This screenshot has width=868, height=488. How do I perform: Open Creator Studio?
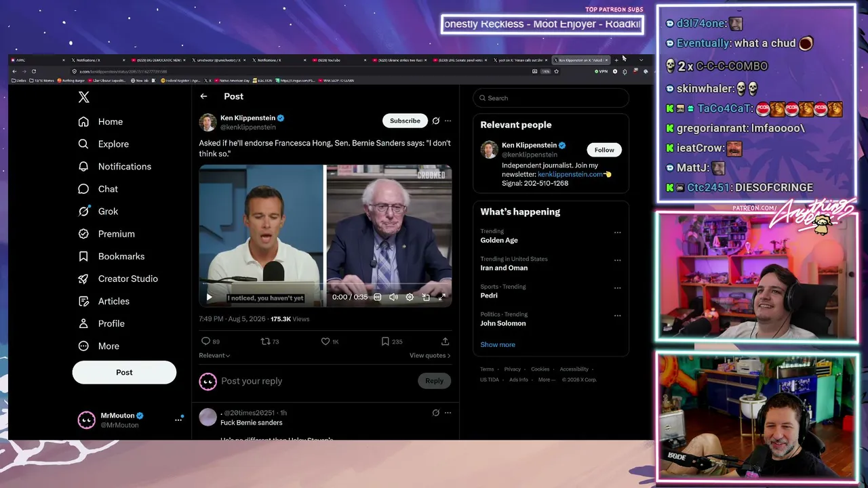point(117,279)
